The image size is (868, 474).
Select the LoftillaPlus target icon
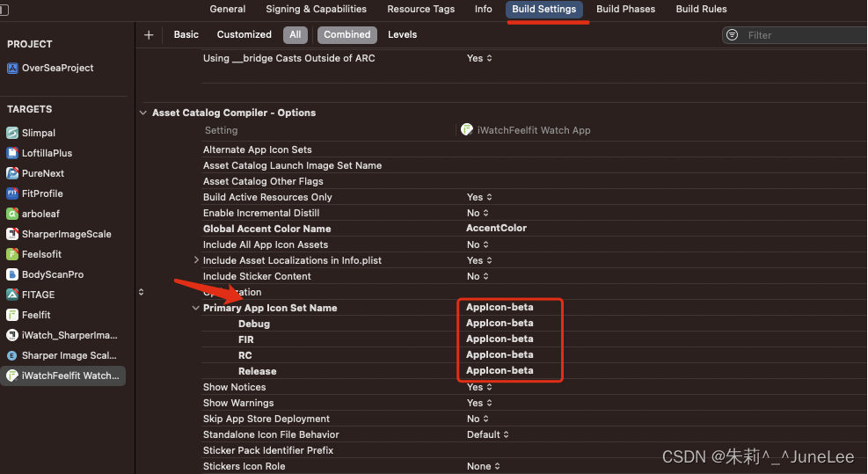pos(12,153)
